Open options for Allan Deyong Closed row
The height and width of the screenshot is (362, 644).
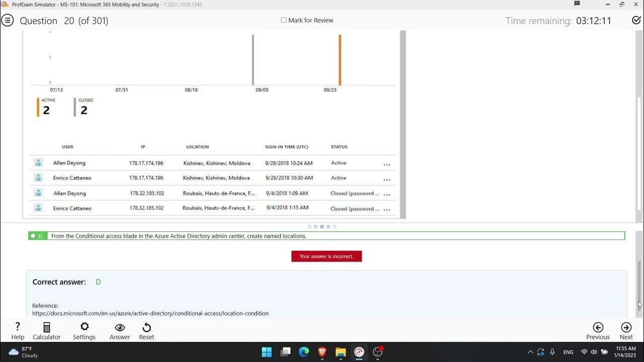[387, 194]
